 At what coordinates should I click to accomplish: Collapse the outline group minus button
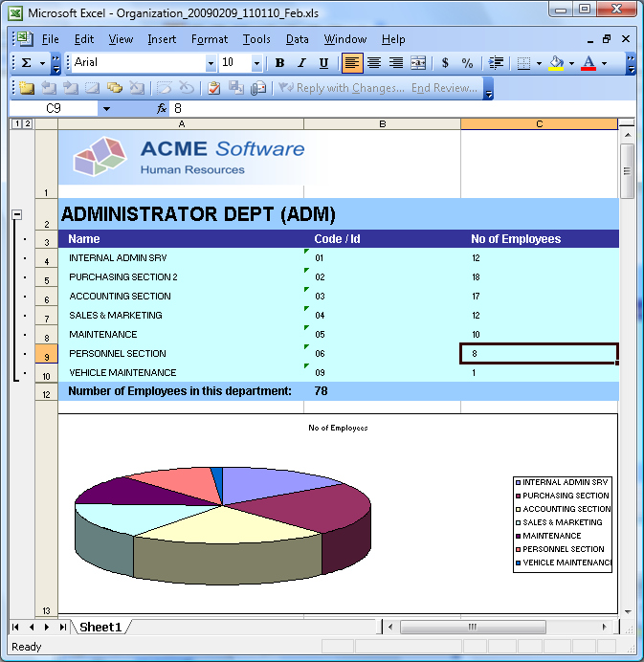pos(16,215)
